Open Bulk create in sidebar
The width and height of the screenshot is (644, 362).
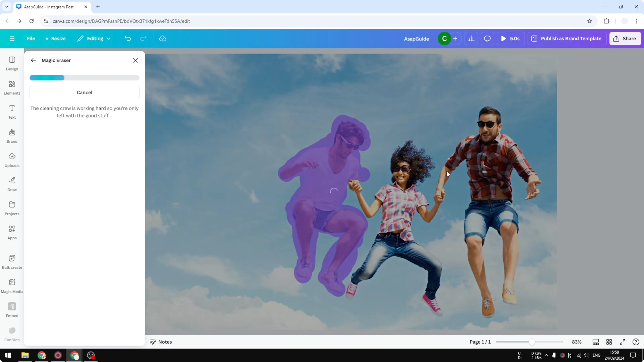(12, 262)
